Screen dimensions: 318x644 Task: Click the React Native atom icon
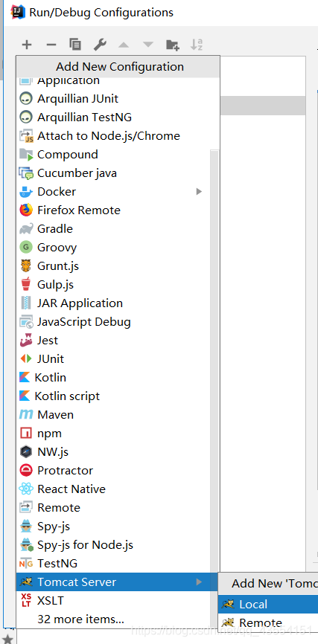[26, 489]
